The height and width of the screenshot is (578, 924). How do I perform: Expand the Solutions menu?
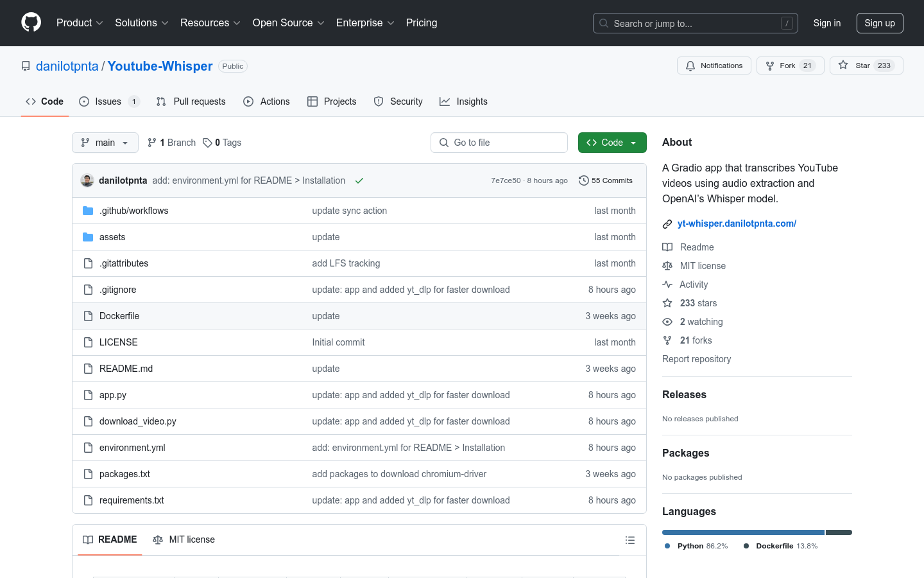pos(142,22)
